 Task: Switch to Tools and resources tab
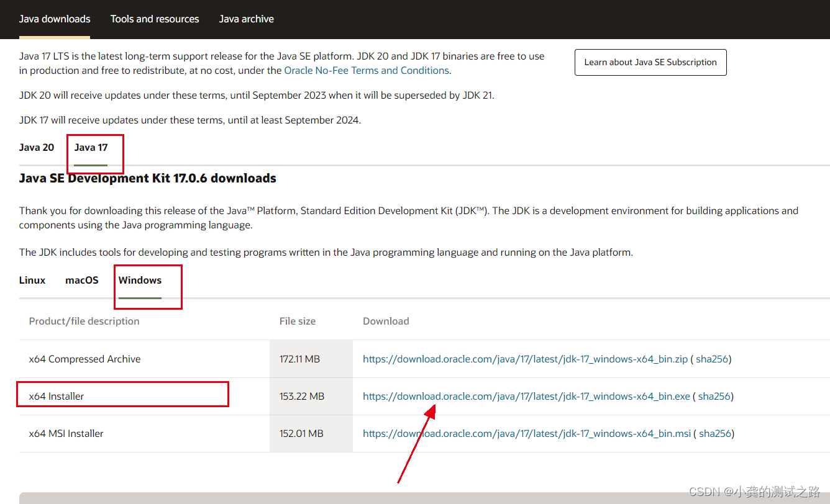155,19
